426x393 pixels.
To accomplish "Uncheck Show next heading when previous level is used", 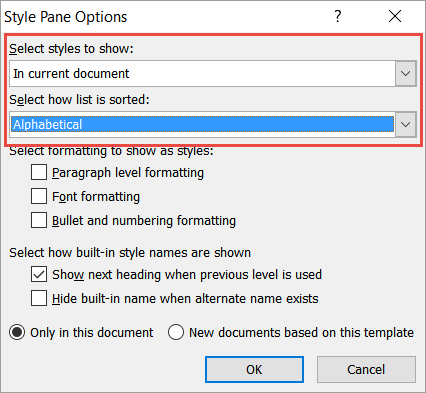I will click(39, 274).
